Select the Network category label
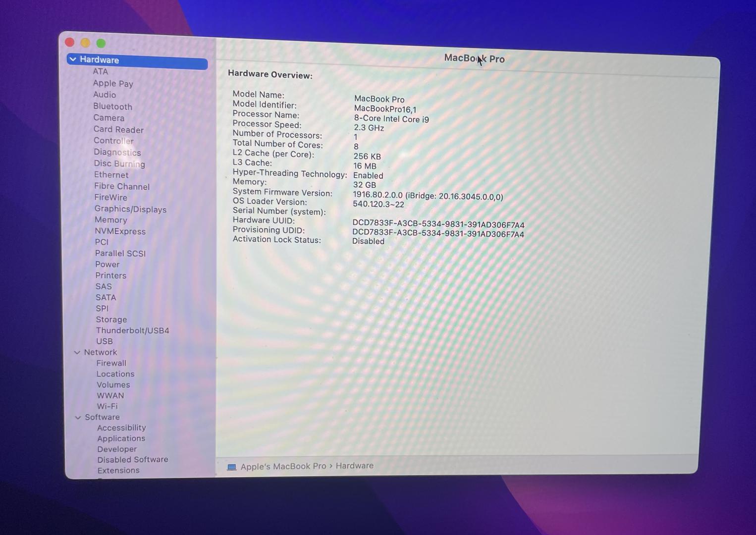 pyautogui.click(x=101, y=352)
